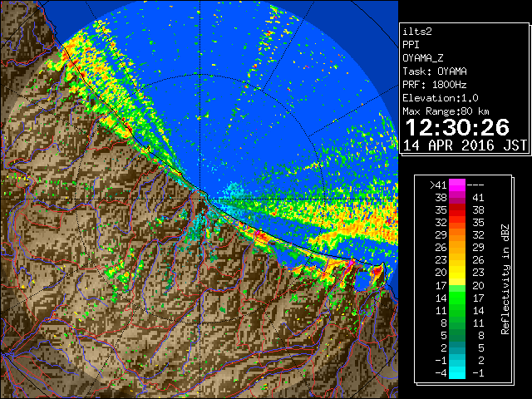Click the ">41" legend label
The image size is (532, 399).
click(x=438, y=185)
